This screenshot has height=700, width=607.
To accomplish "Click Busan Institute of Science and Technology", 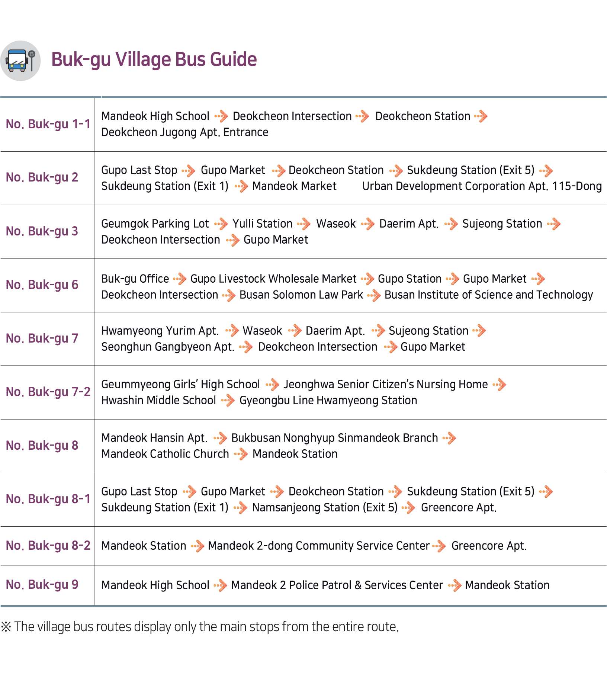I will [x=488, y=295].
